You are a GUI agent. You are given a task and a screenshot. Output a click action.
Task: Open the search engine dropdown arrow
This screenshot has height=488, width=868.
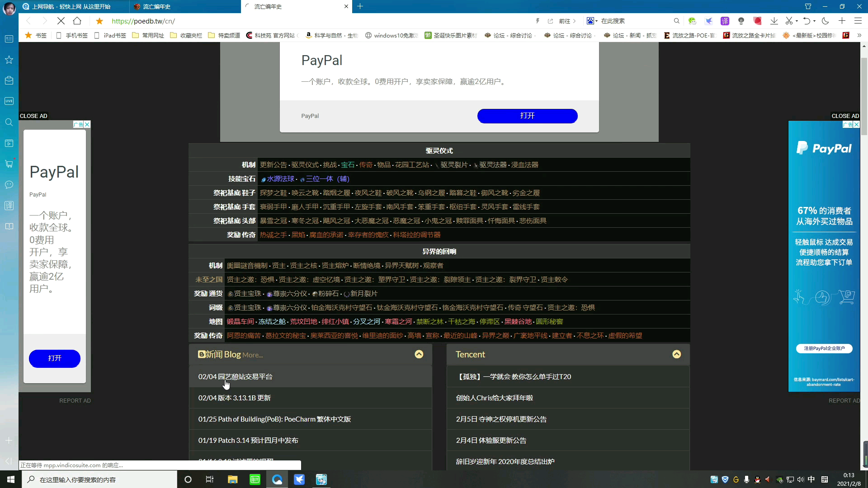[x=597, y=21]
